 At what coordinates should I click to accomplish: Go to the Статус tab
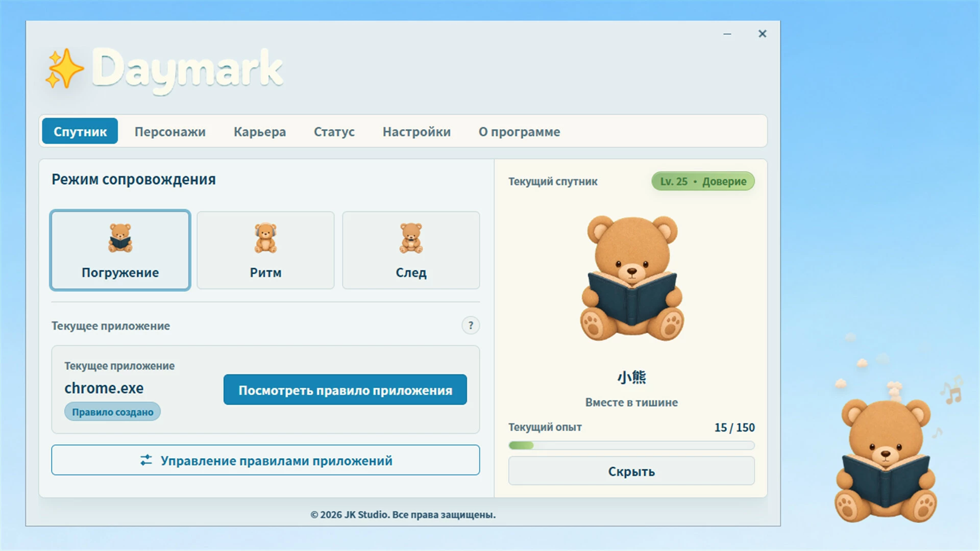pyautogui.click(x=334, y=132)
